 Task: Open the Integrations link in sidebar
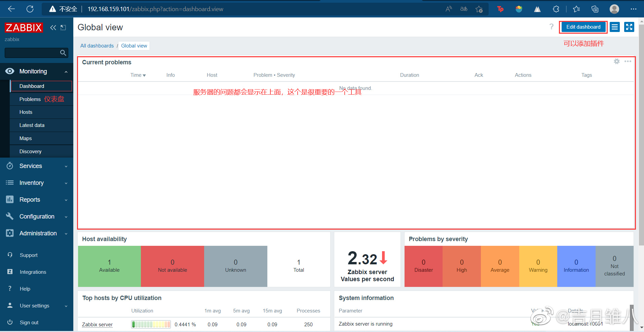tap(33, 272)
